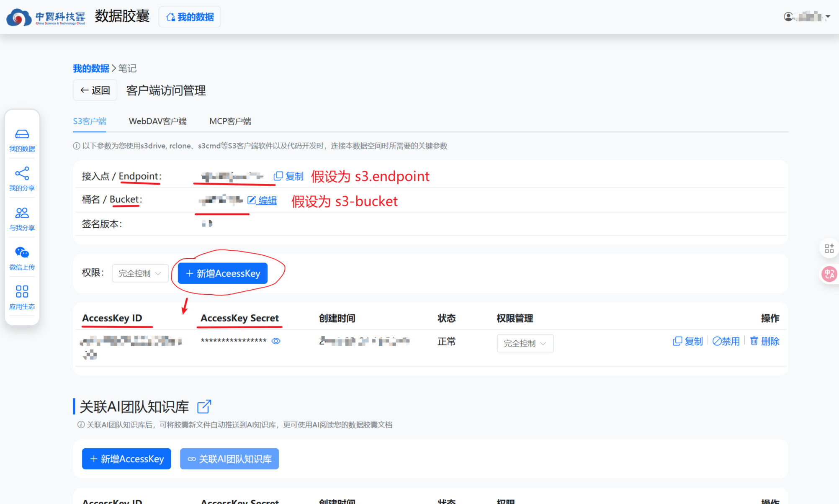Click the 客户端访问管理 page title
Screen dimensions: 839x504
[166, 90]
